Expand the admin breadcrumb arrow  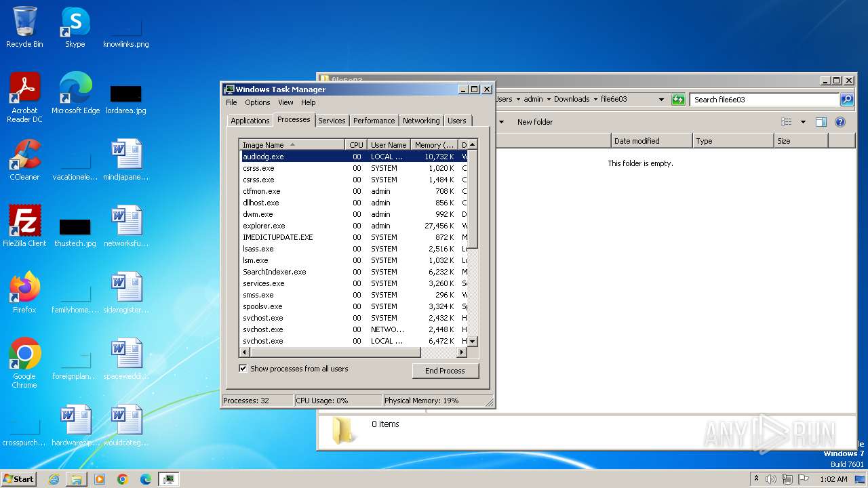549,99
